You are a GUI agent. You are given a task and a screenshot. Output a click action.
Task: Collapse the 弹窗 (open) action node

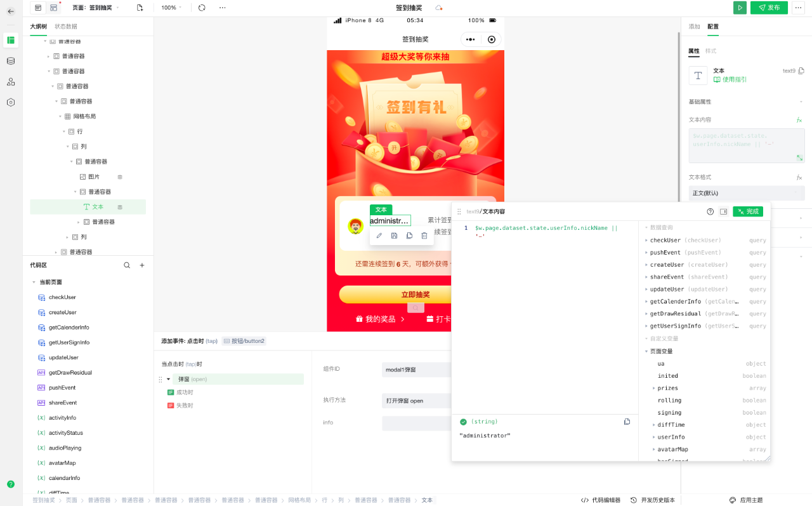point(169,379)
